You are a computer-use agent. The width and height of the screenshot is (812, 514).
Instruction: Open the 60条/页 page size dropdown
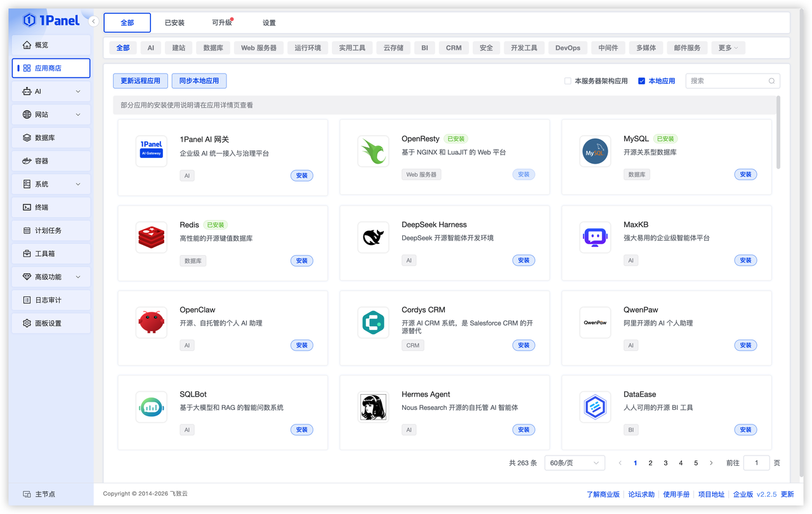pyautogui.click(x=575, y=463)
